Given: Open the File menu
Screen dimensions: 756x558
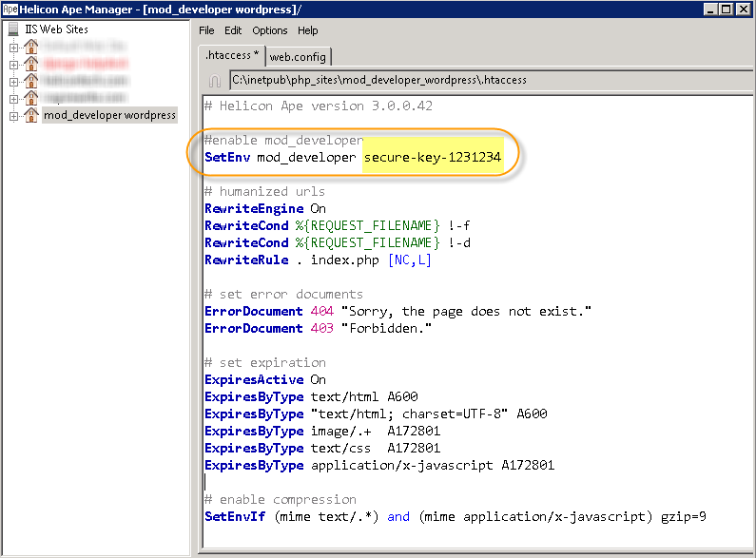Looking at the screenshot, I should (x=206, y=30).
